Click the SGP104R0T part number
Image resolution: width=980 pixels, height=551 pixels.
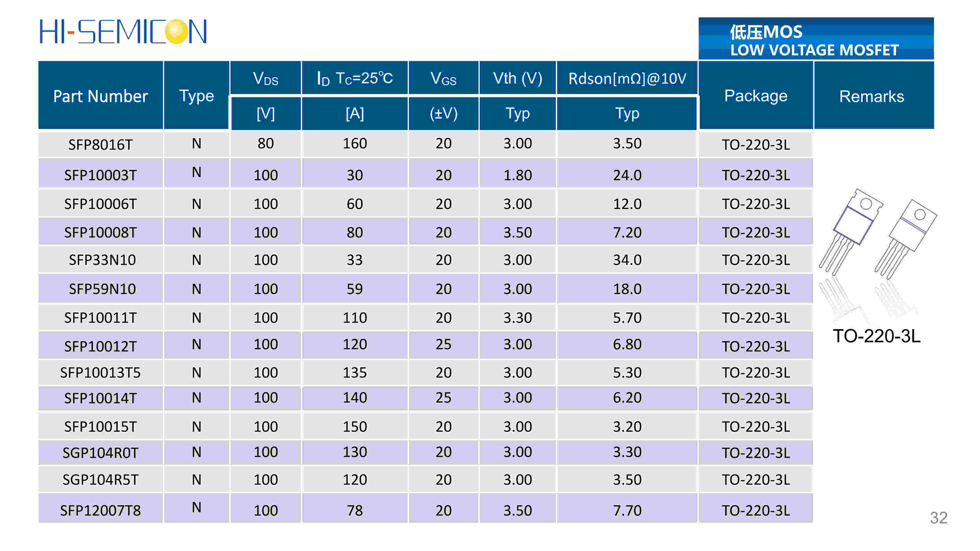point(100,453)
